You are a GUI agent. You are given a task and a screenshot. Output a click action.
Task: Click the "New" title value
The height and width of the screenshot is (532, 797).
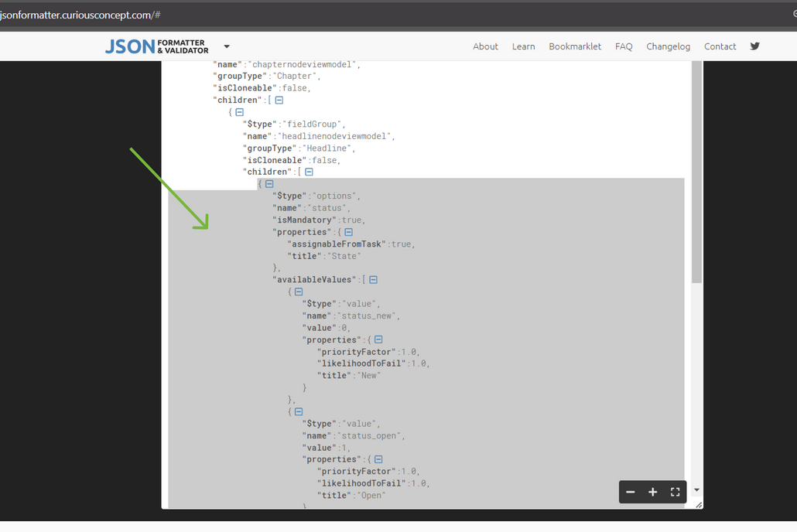368,376
